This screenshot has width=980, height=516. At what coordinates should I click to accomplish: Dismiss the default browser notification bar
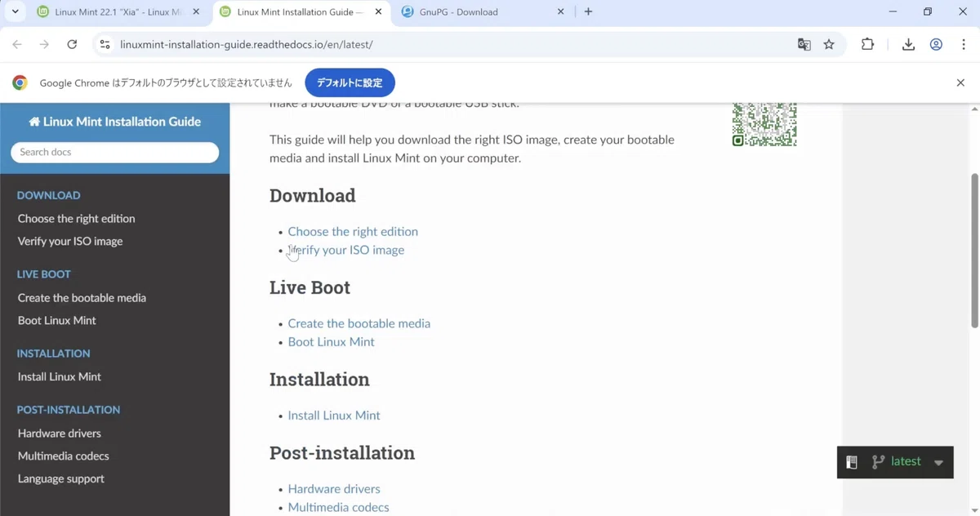tap(960, 82)
